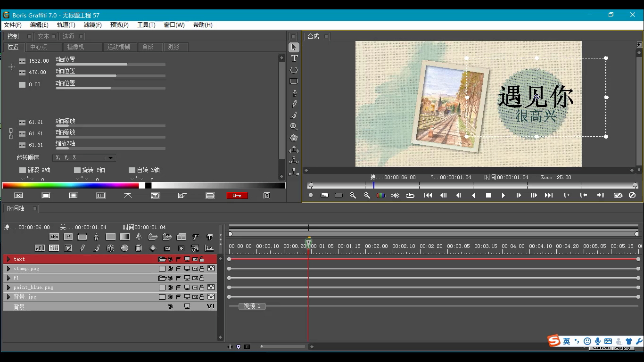644x362 pixels.
Task: Switch to the 摄像机 tab
Action: point(82,47)
